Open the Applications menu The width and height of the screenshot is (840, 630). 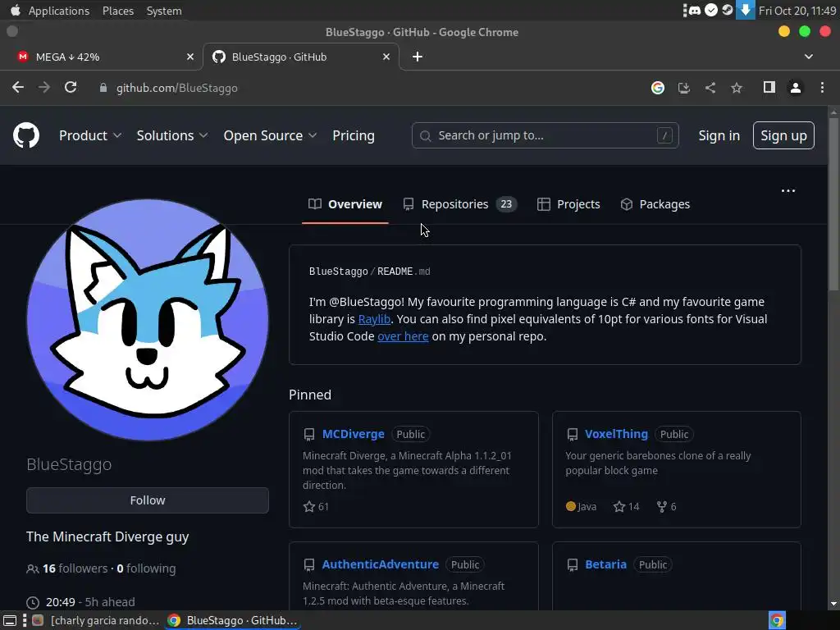coord(59,11)
